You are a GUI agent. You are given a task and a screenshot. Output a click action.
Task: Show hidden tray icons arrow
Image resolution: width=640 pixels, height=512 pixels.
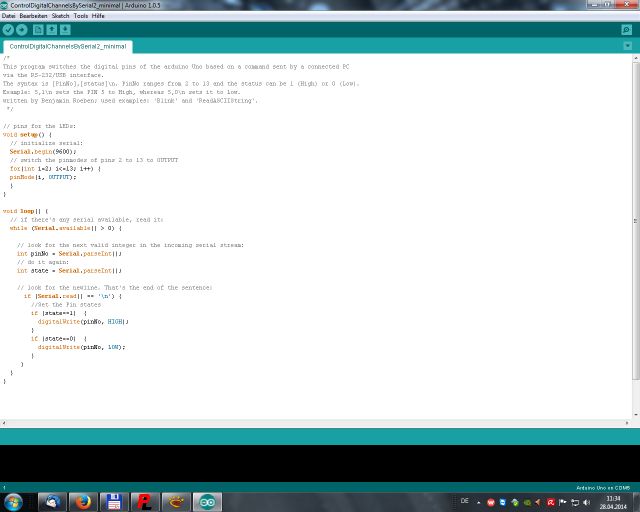click(x=478, y=503)
